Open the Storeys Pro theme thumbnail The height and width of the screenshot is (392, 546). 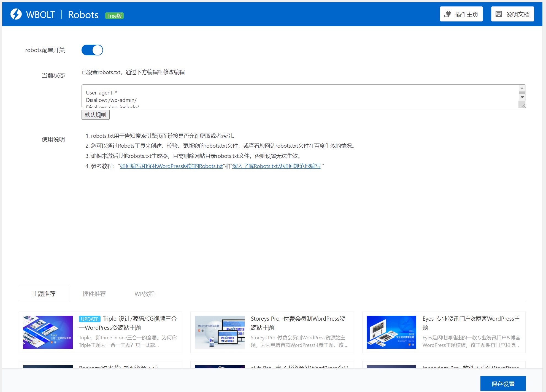pos(220,332)
